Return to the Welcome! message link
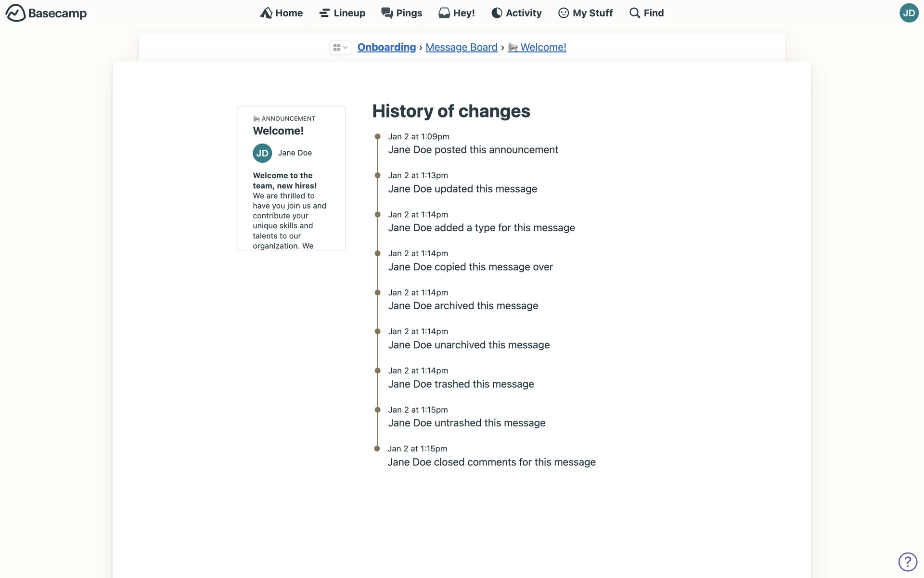Screen dimensions: 924x578 point(543,47)
